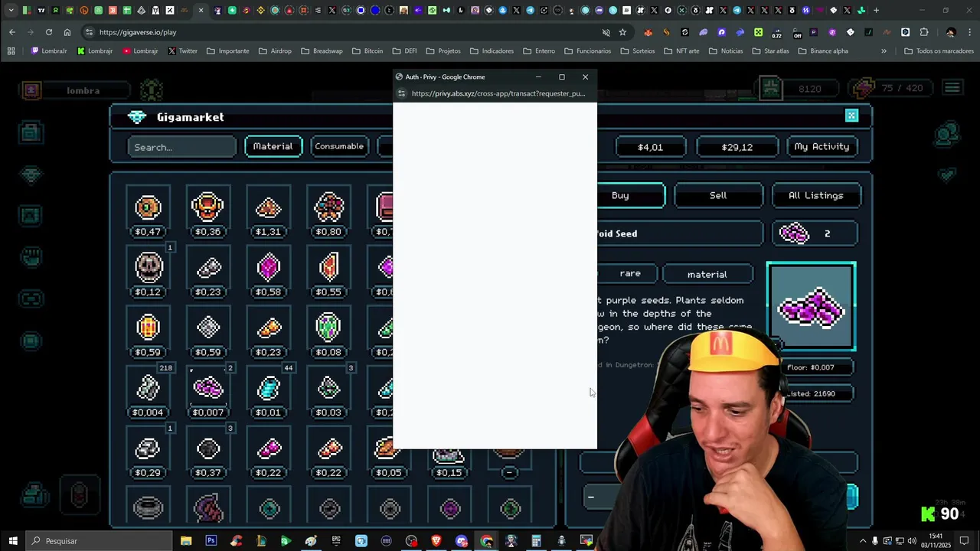Switch to the Buy tab
Image resolution: width=980 pixels, height=551 pixels.
click(x=621, y=195)
